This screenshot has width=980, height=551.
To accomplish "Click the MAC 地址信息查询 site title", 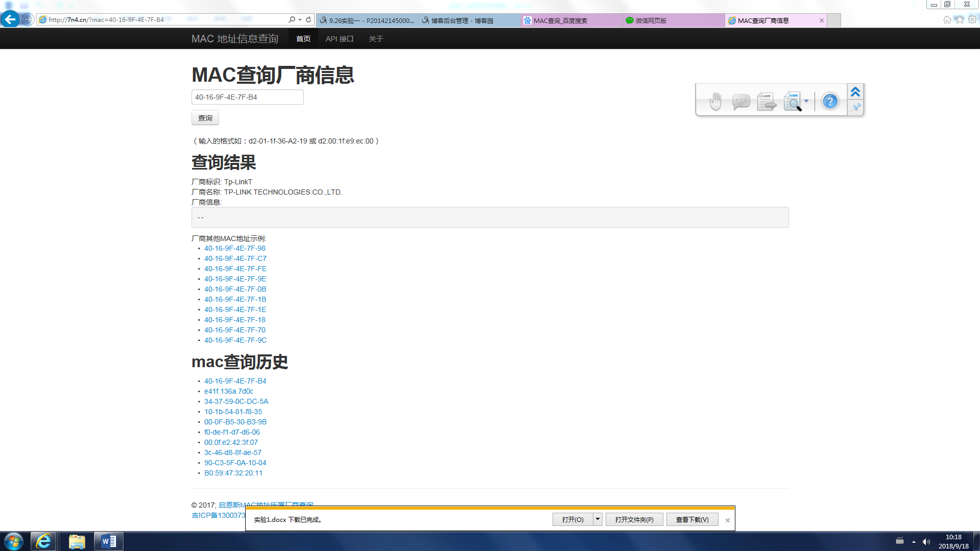I will point(235,39).
